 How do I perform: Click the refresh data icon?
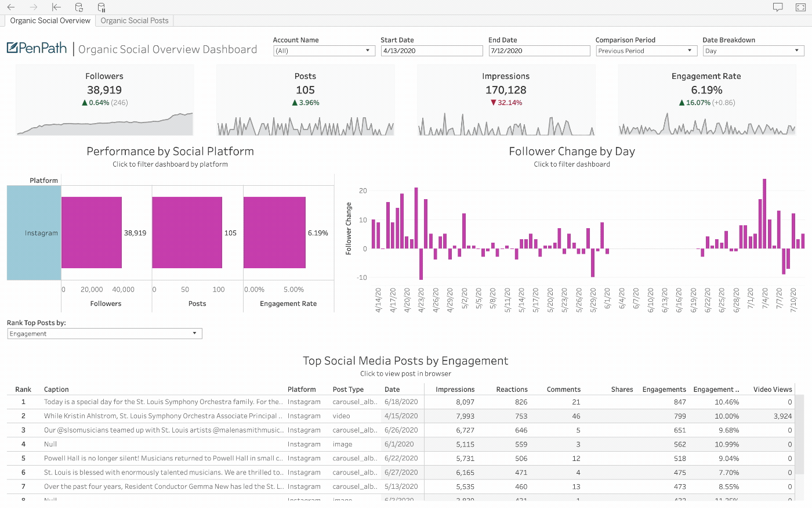pyautogui.click(x=79, y=8)
